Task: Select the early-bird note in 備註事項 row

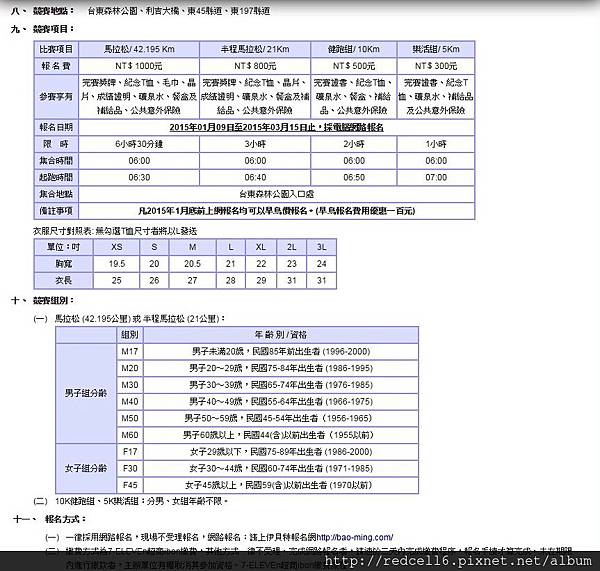Action: pyautogui.click(x=276, y=211)
